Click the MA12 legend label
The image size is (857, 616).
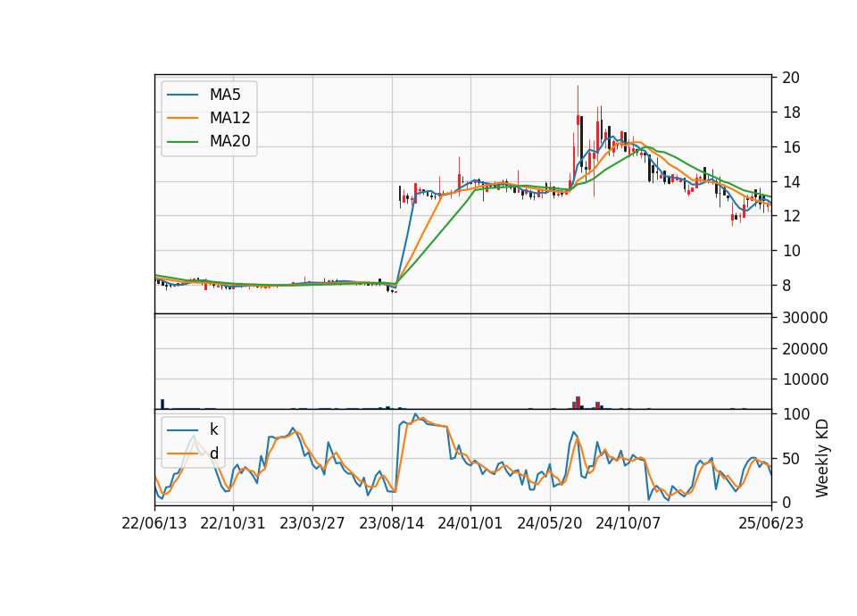[229, 118]
